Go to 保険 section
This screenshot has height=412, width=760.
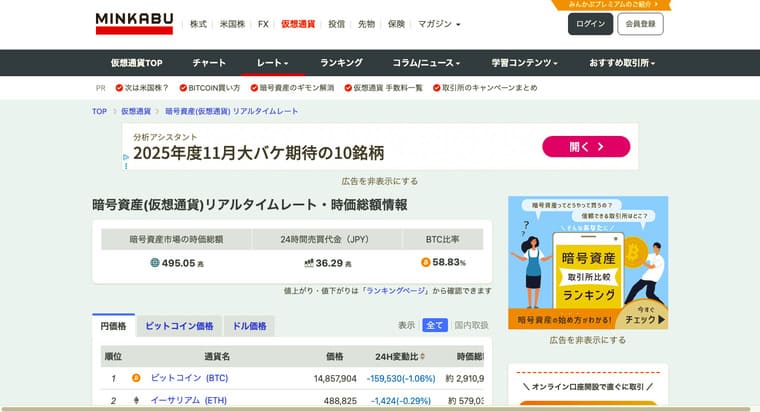[x=396, y=24]
